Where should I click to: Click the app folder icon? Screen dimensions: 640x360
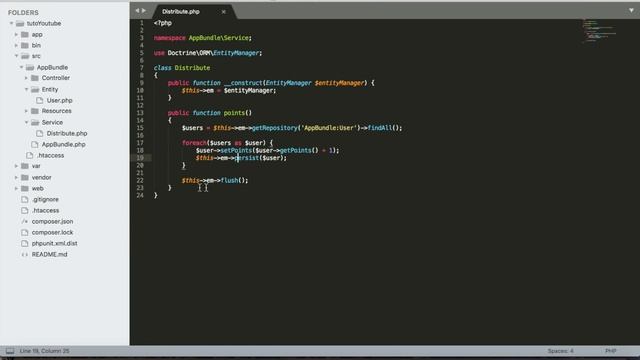click(x=25, y=35)
